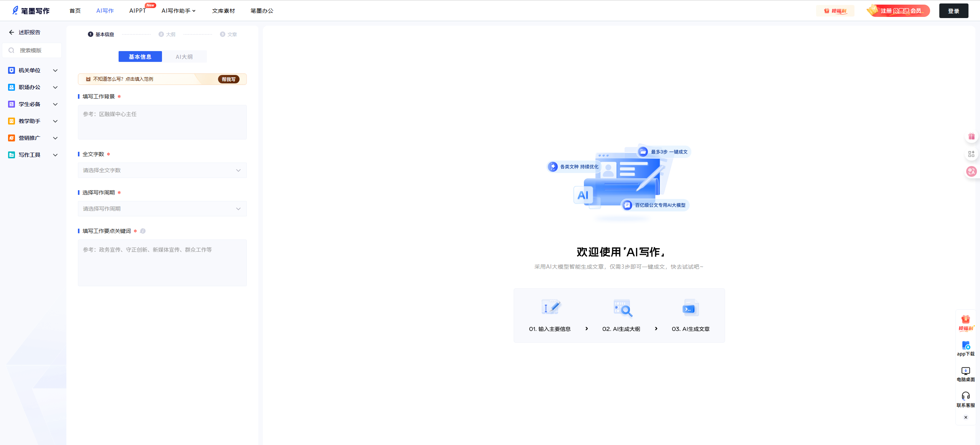This screenshot has width=980, height=445.
Task: Click the 联系客服 headset icon
Action: [x=966, y=396]
